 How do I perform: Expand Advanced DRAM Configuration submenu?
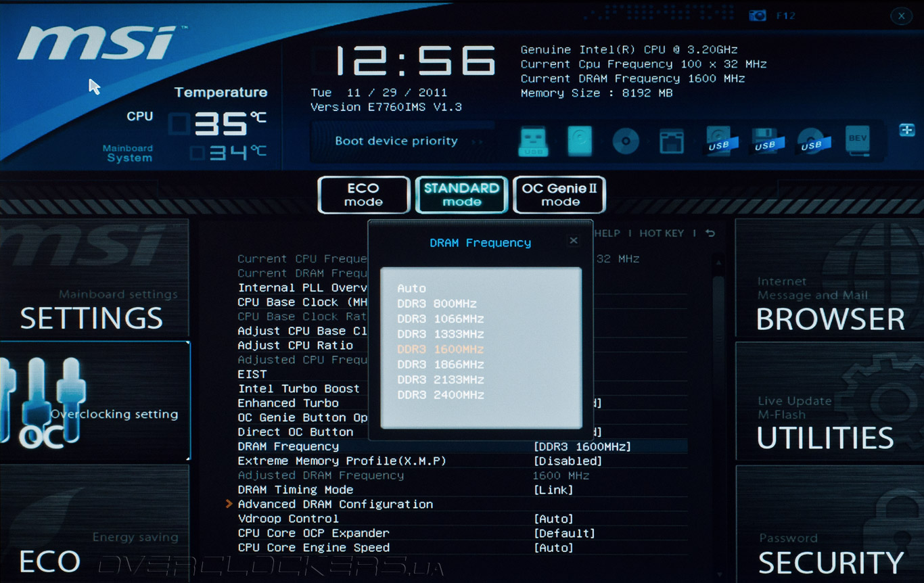[335, 505]
